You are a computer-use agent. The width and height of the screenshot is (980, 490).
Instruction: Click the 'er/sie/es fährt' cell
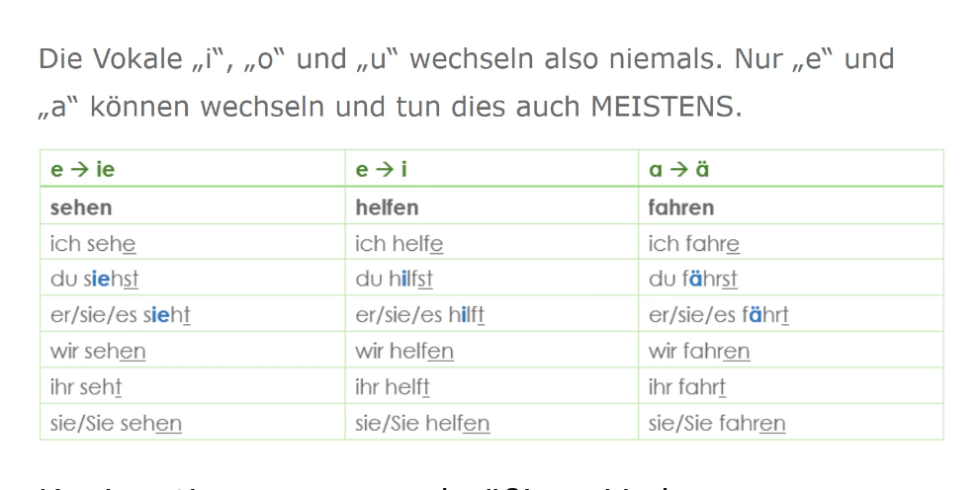[719, 315]
